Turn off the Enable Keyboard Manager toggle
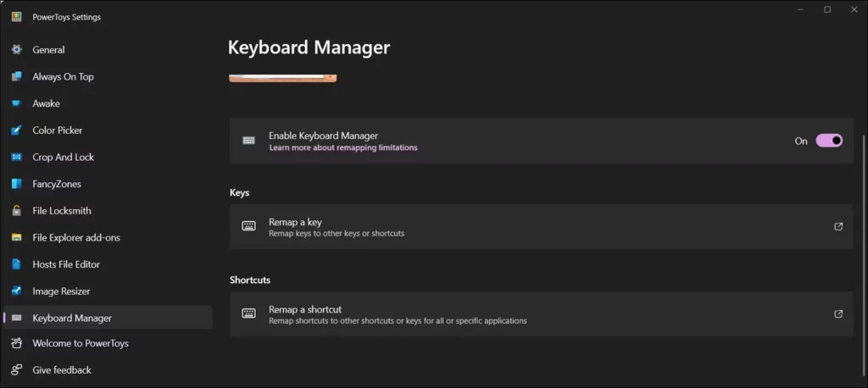The image size is (868, 388). pyautogui.click(x=829, y=141)
